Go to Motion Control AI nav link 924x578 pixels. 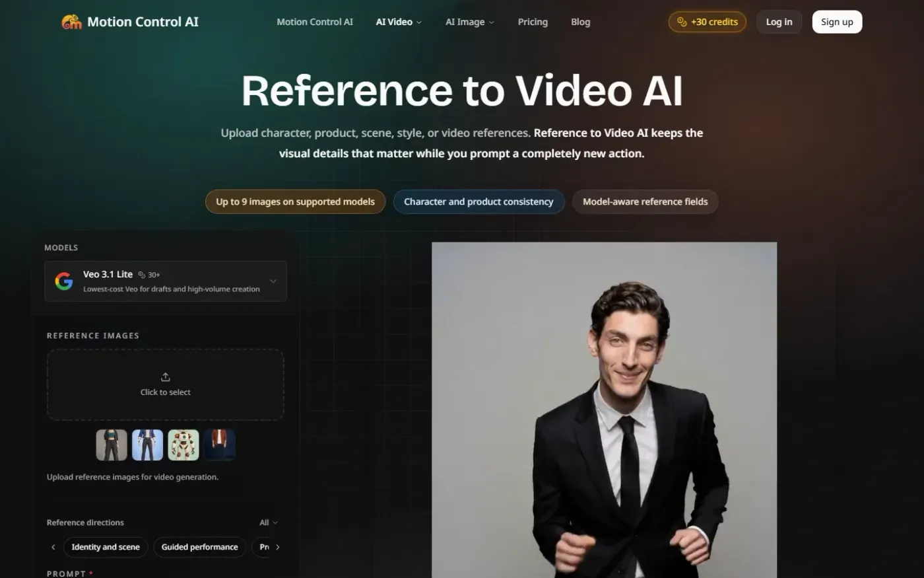[315, 22]
